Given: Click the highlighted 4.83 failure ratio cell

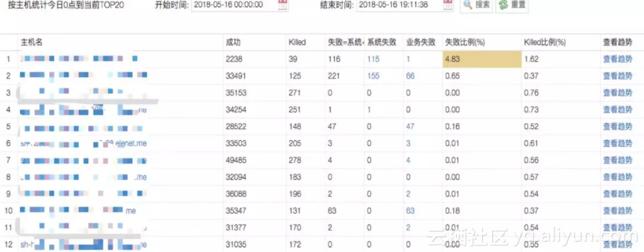Looking at the screenshot, I should (481, 59).
